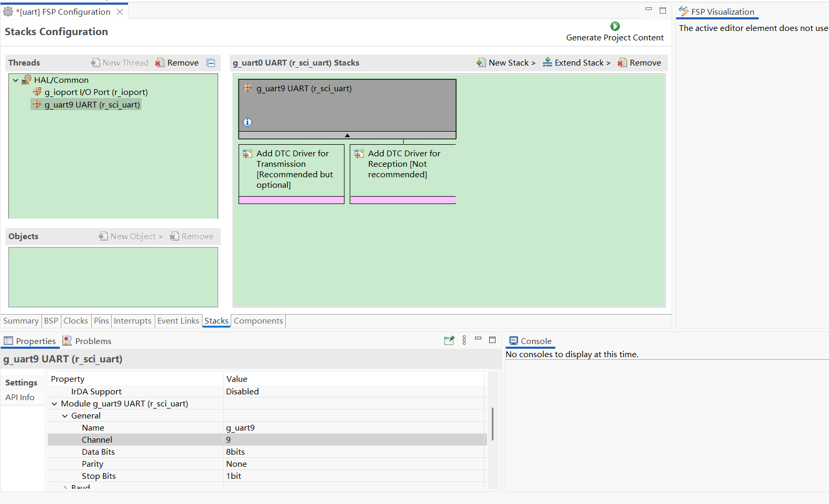Maximize the Properties view
The image size is (829, 504).
pyautogui.click(x=492, y=340)
